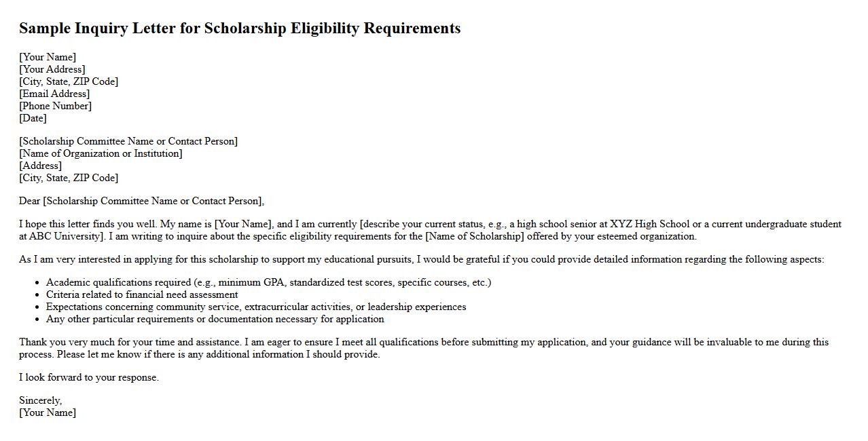Click the sender's [City, State, ZIP Code] line
868x441 pixels.
pos(69,81)
